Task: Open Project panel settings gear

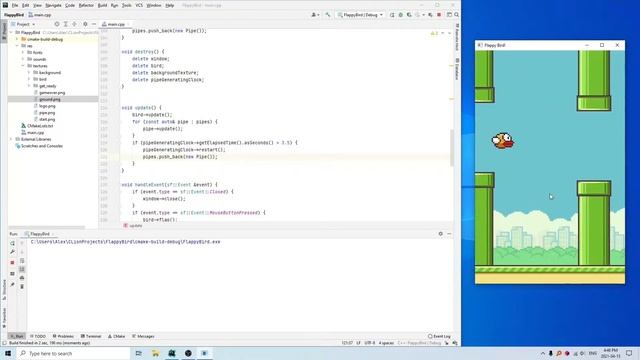Action: (85, 24)
